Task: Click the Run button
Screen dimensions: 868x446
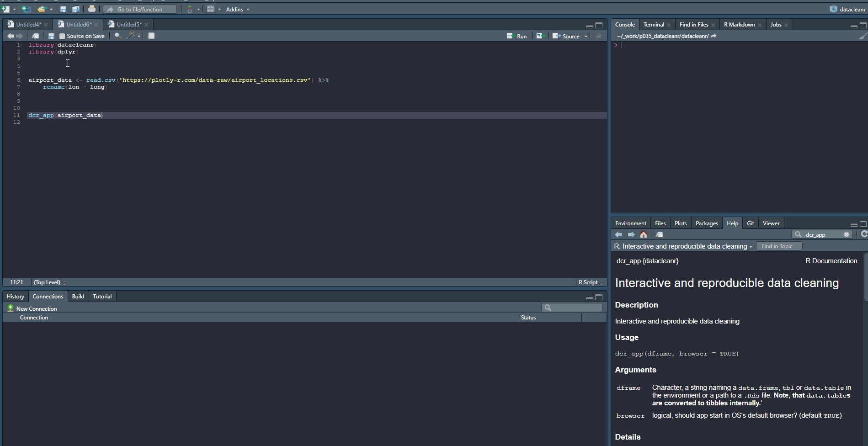Action: pos(517,36)
